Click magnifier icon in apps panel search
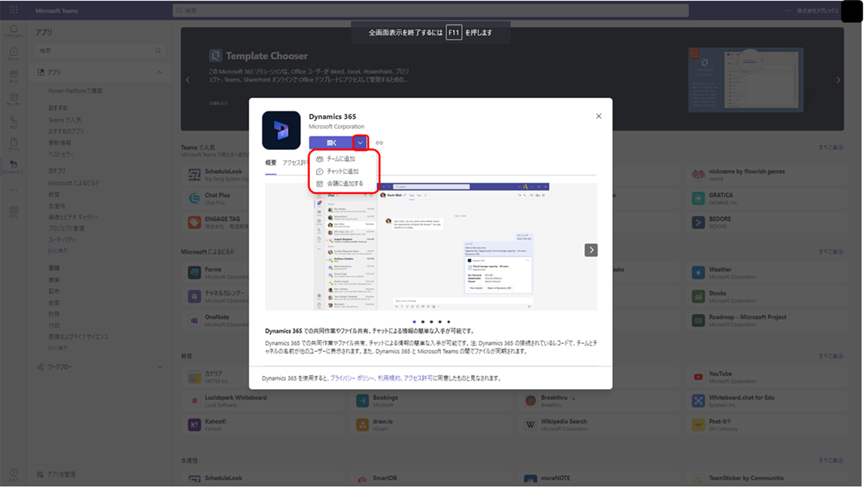 (x=158, y=51)
